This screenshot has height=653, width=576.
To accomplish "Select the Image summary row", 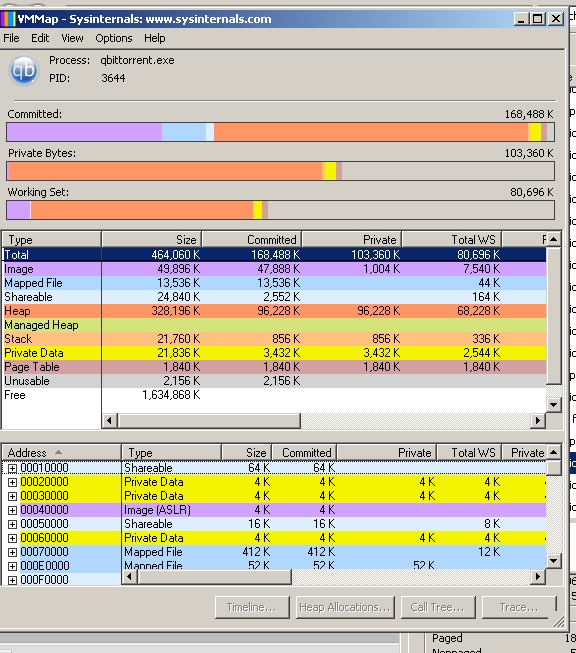I will pyautogui.click(x=274, y=269).
